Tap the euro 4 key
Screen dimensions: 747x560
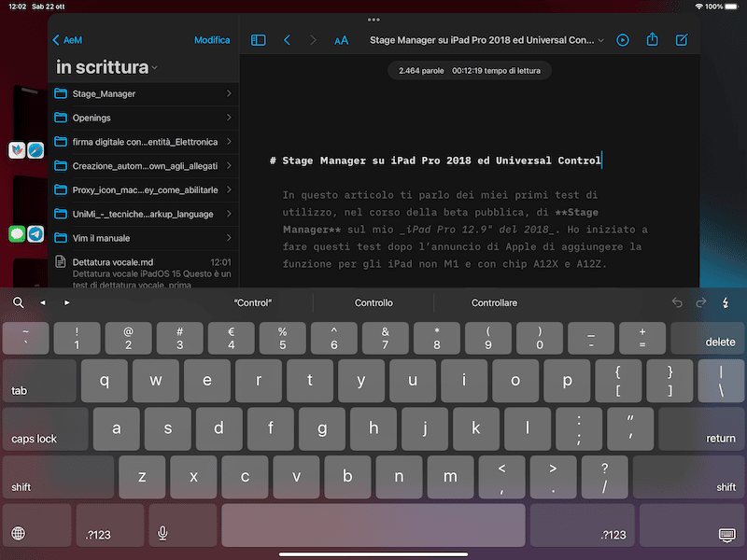pos(231,338)
